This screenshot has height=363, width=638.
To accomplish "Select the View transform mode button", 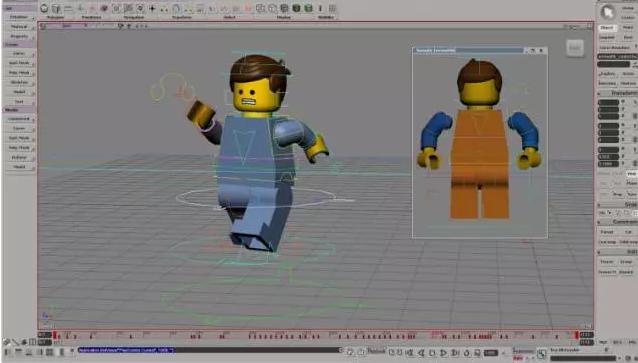I will [631, 174].
